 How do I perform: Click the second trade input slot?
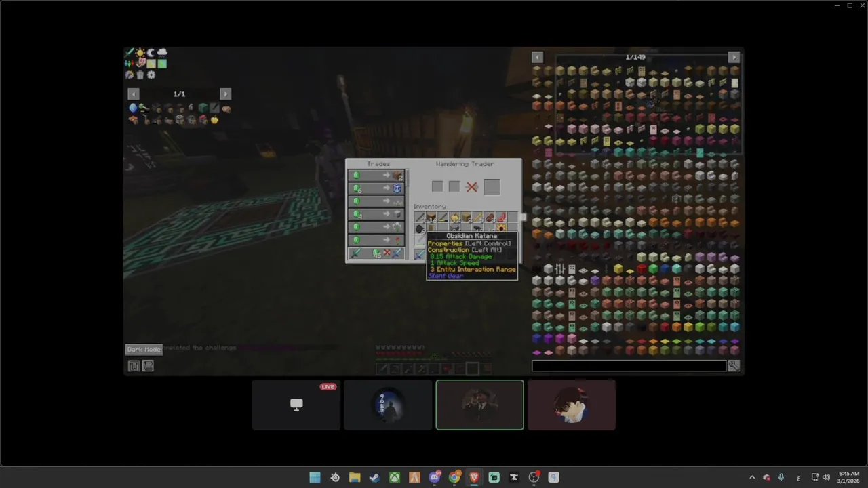pyautogui.click(x=454, y=186)
